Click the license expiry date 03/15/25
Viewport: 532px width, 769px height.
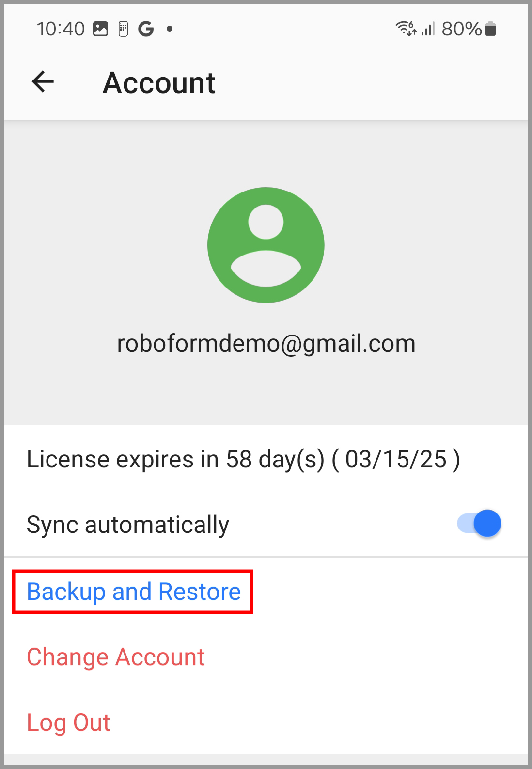click(x=396, y=459)
